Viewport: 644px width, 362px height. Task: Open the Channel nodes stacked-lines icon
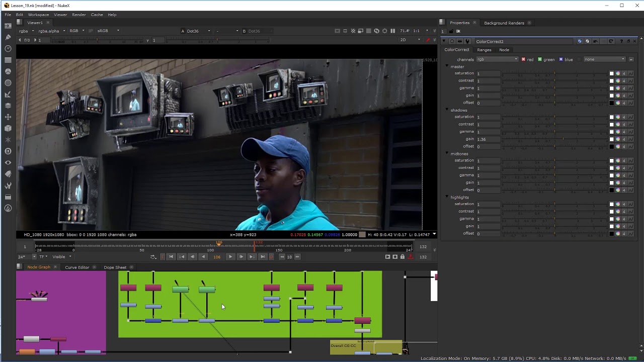[8, 60]
